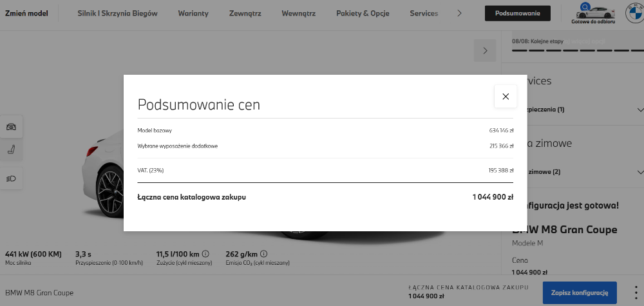Click the 08/08 progress steps bar

pos(576,50)
